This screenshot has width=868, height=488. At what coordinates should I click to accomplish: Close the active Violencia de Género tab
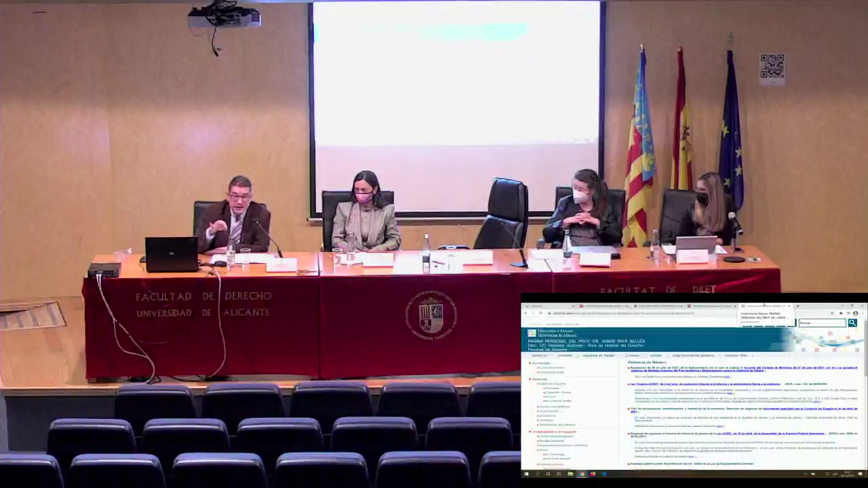point(789,306)
